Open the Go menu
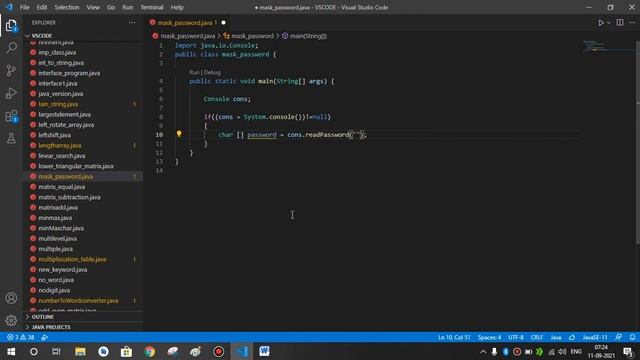640x360 pixels. (x=111, y=7)
